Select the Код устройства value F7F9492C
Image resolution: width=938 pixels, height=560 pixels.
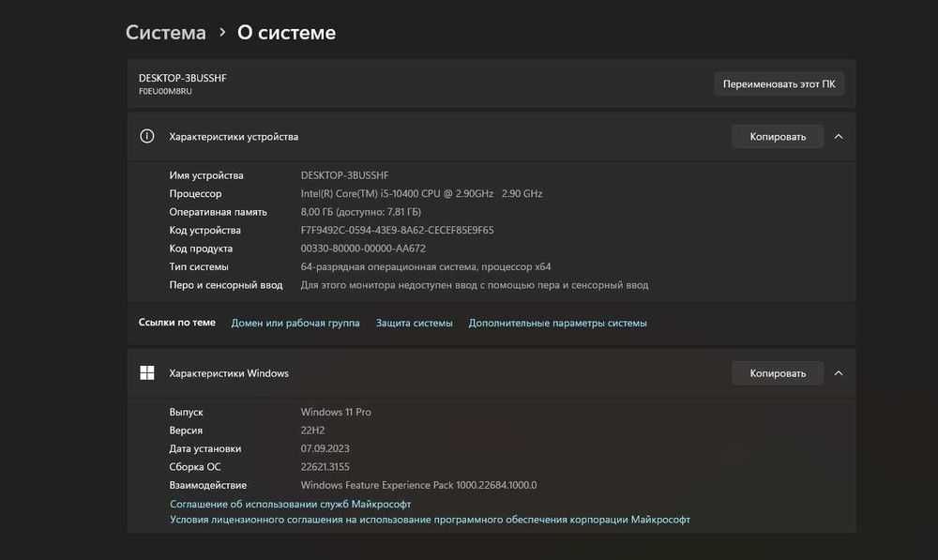[x=397, y=230]
